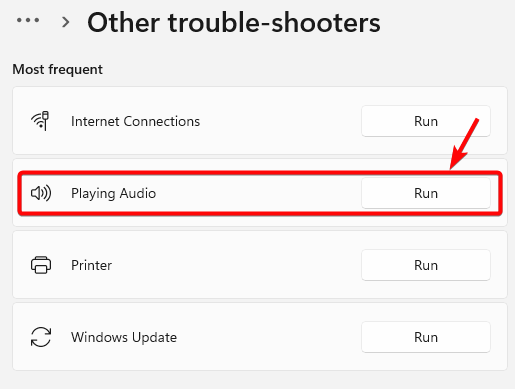Click the Playing Audio label text
The width and height of the screenshot is (515, 389).
113,194
